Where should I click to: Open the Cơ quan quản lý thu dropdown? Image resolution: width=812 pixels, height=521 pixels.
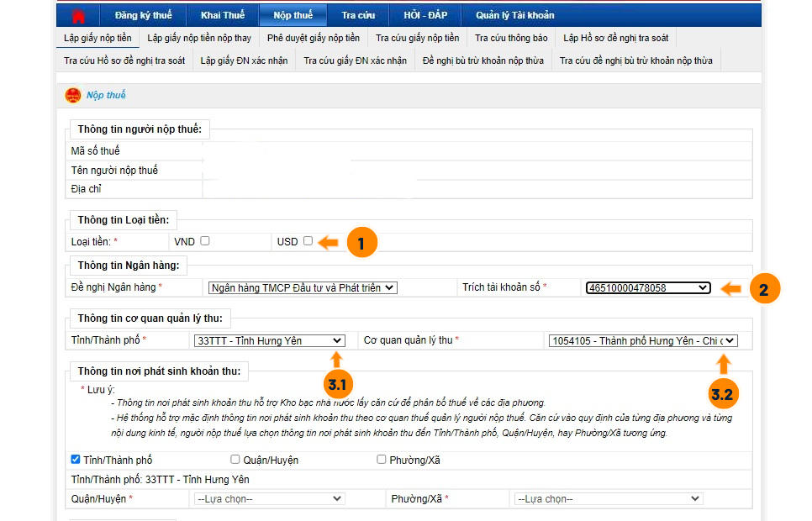[643, 341]
